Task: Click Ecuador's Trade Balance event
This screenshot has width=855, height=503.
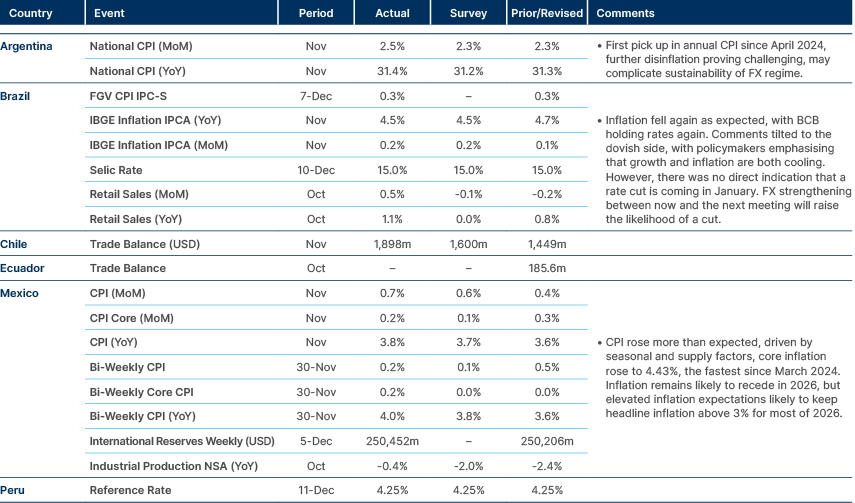Action: pos(128,268)
